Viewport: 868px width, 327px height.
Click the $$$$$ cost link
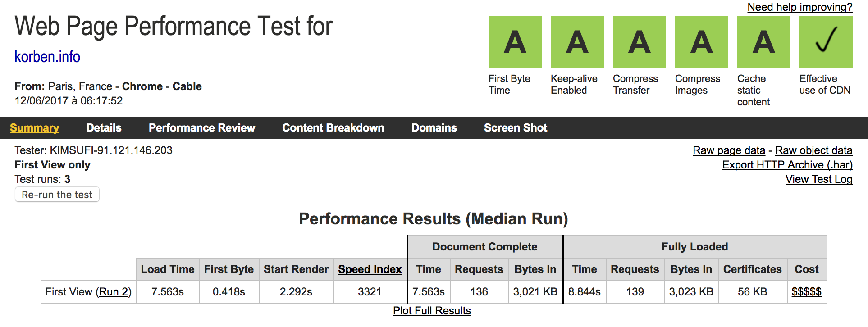tap(807, 292)
